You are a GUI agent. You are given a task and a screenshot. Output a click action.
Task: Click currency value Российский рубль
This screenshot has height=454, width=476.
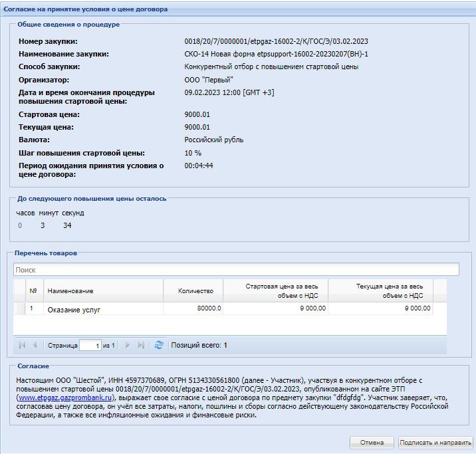(x=213, y=140)
